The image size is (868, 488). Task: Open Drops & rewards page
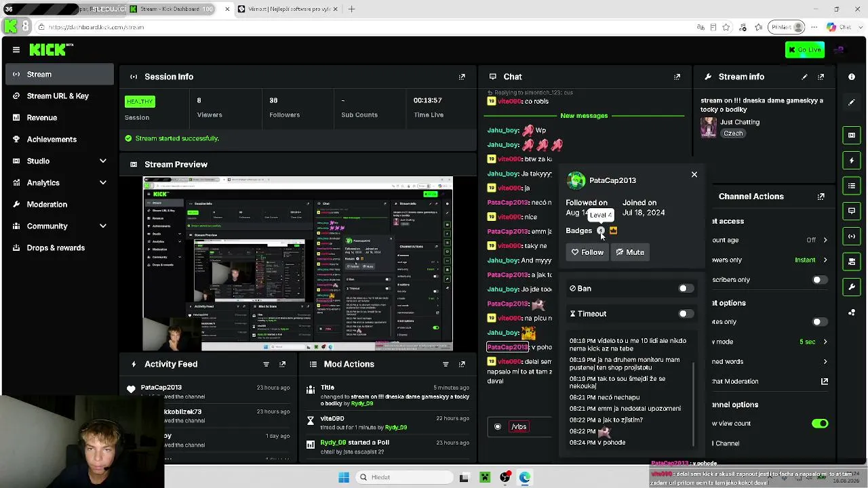[60, 247]
